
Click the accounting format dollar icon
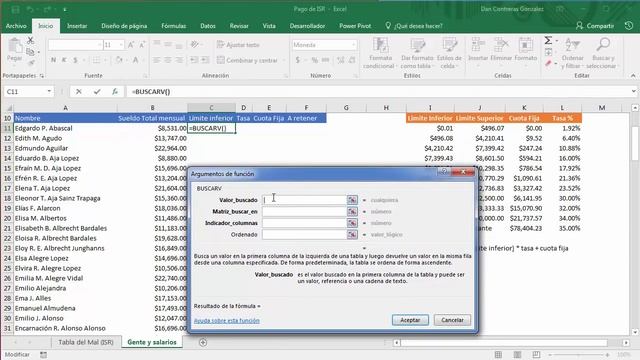point(298,60)
